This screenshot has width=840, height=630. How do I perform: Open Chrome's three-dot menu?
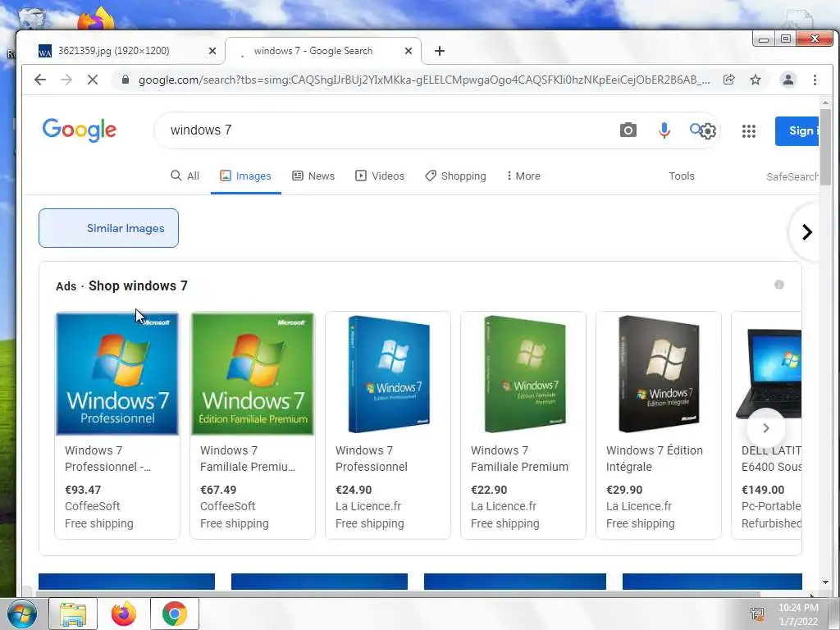(815, 80)
